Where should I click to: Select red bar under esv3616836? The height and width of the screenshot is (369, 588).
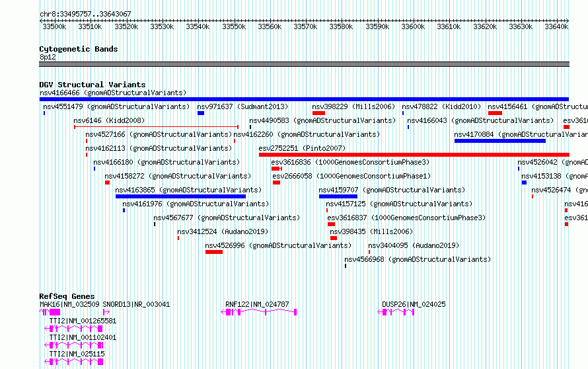tap(276, 169)
